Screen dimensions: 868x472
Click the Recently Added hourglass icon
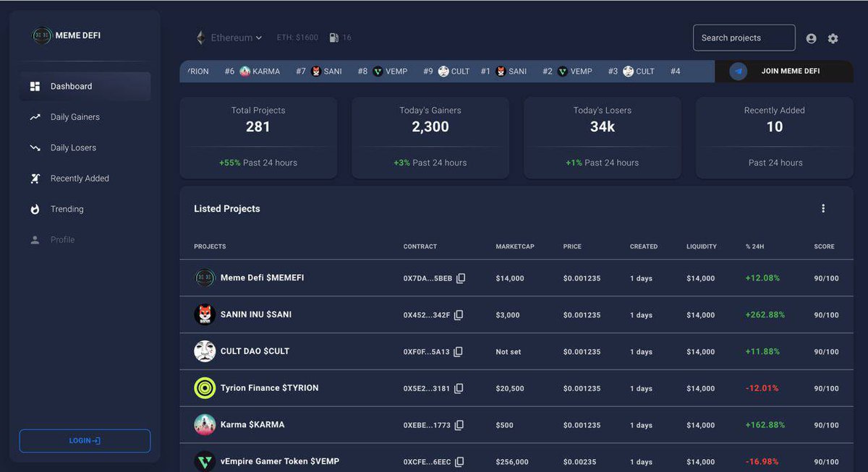click(x=35, y=179)
